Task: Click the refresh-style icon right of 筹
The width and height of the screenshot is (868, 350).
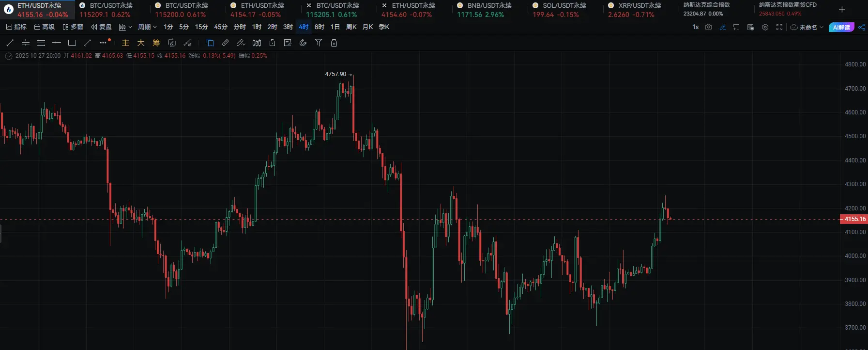Action: tap(171, 43)
